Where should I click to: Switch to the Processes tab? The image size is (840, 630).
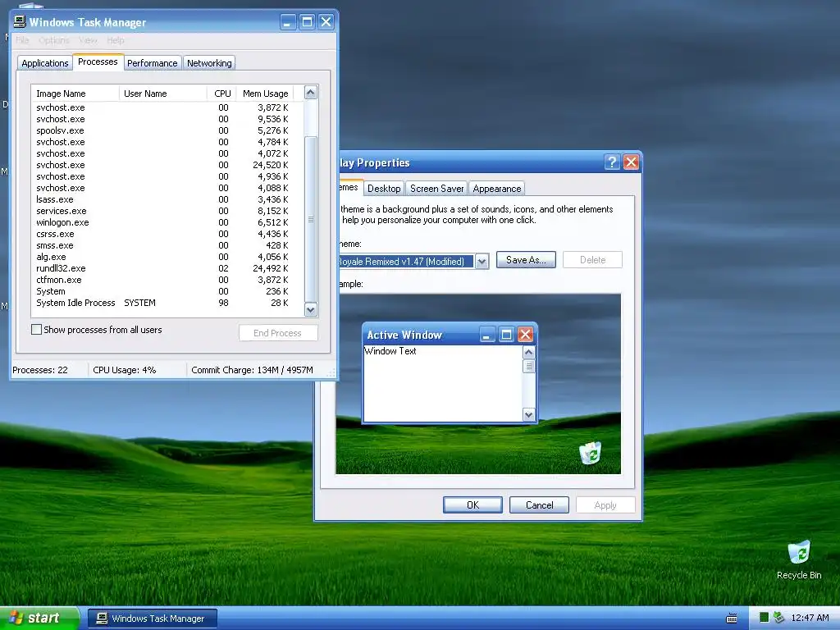click(x=98, y=62)
